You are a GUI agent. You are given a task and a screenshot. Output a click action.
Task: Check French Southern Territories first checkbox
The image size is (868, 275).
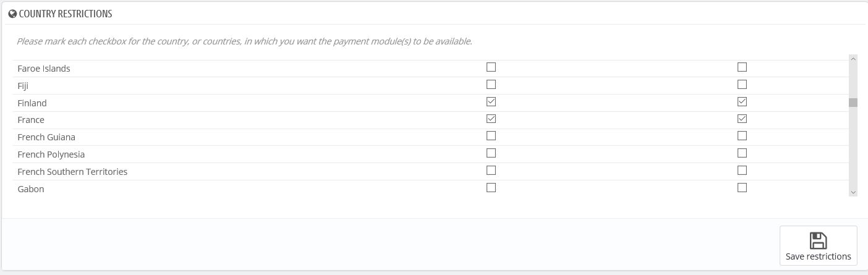491,170
